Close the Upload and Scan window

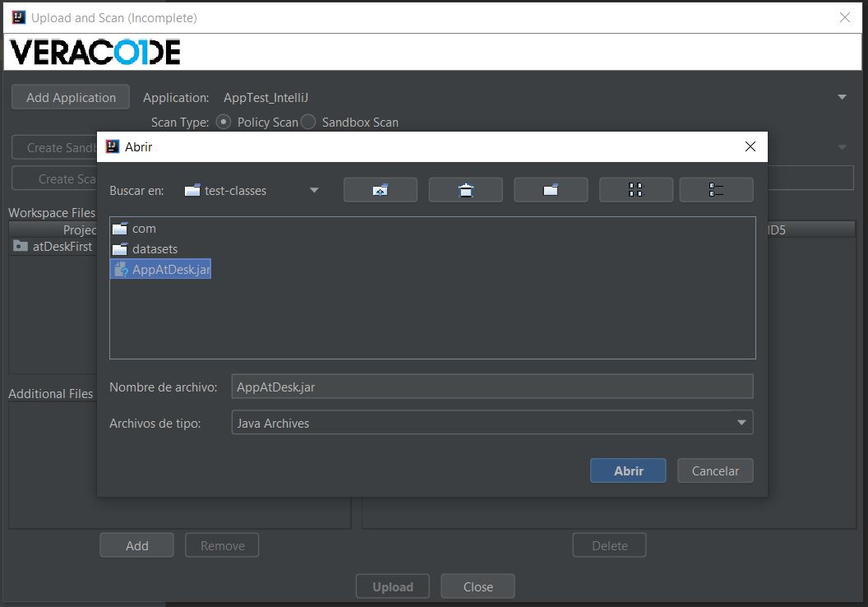[x=845, y=17]
